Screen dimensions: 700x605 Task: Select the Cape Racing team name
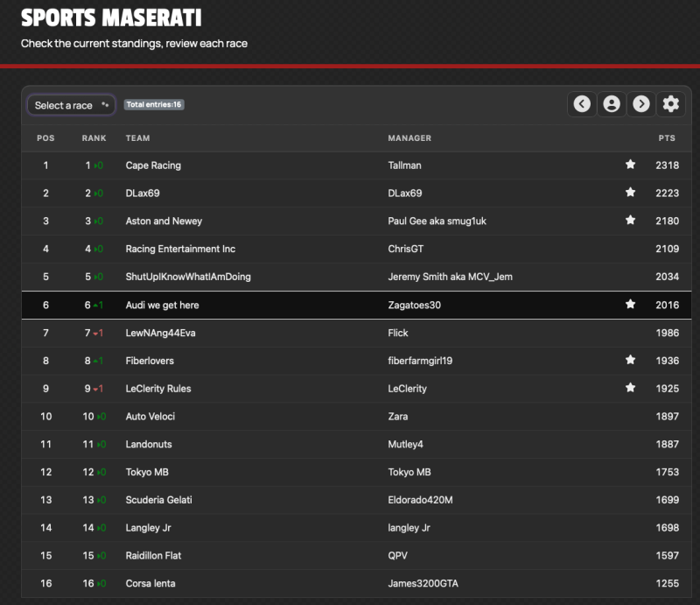tap(153, 165)
